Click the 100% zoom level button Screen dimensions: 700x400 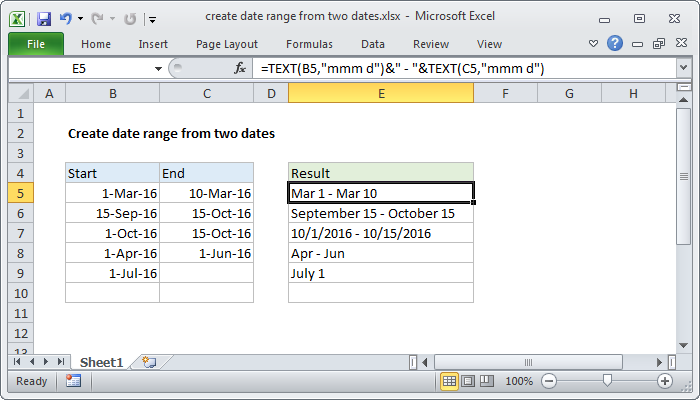point(519,381)
